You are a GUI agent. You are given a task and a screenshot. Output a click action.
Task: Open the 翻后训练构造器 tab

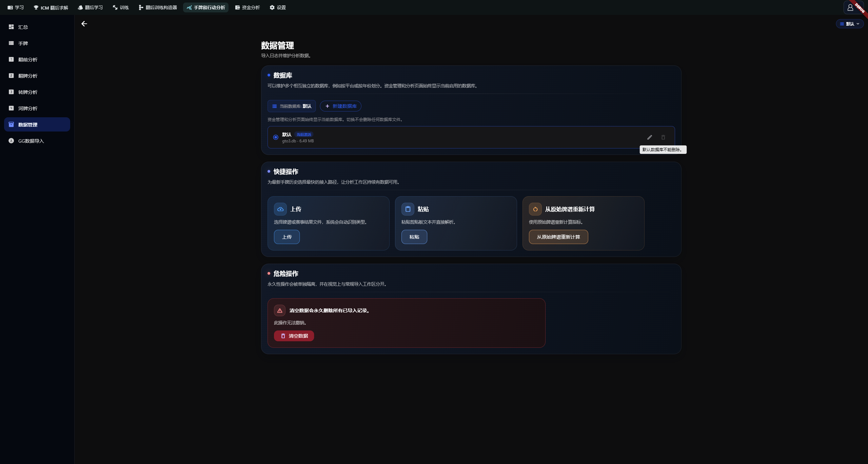click(158, 7)
